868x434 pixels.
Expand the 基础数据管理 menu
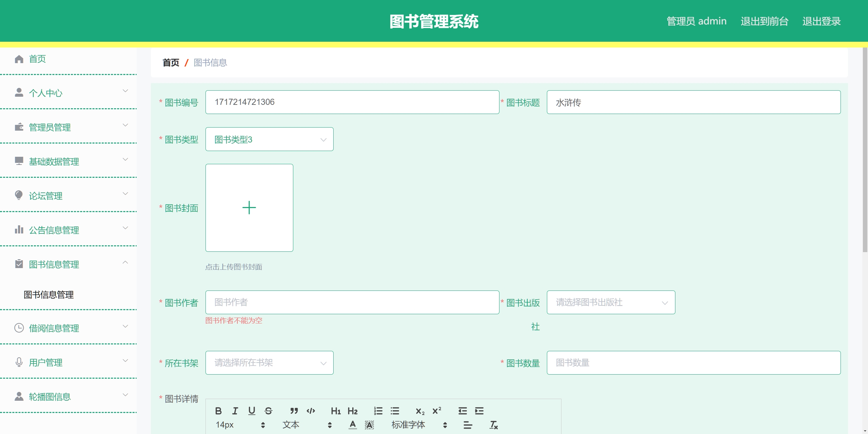125,159
